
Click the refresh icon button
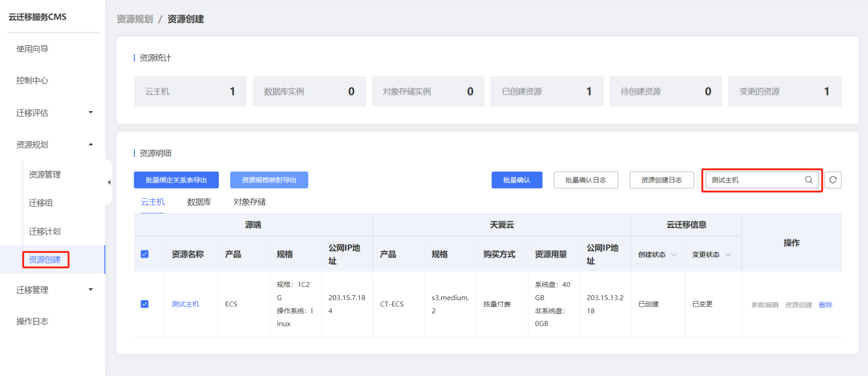(x=832, y=180)
